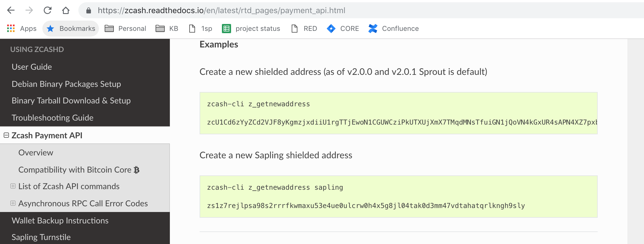Image resolution: width=644 pixels, height=244 pixels.
Task: Open the RED bookmark
Action: [304, 28]
